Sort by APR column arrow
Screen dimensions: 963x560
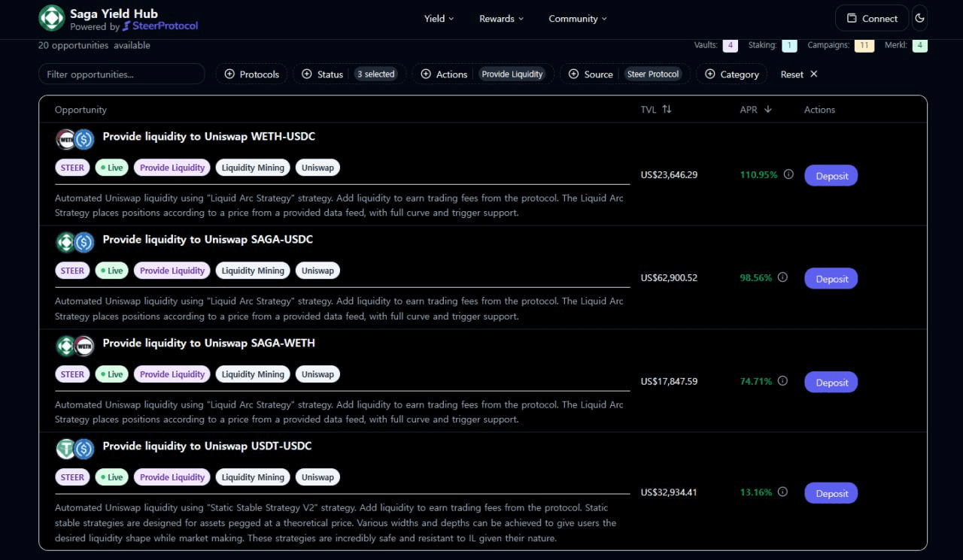click(768, 109)
